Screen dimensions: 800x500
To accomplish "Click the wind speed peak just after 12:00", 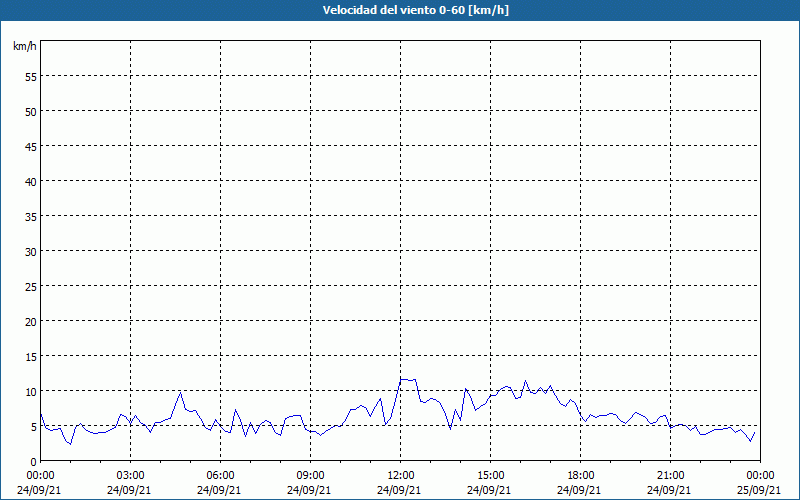I will point(408,379).
